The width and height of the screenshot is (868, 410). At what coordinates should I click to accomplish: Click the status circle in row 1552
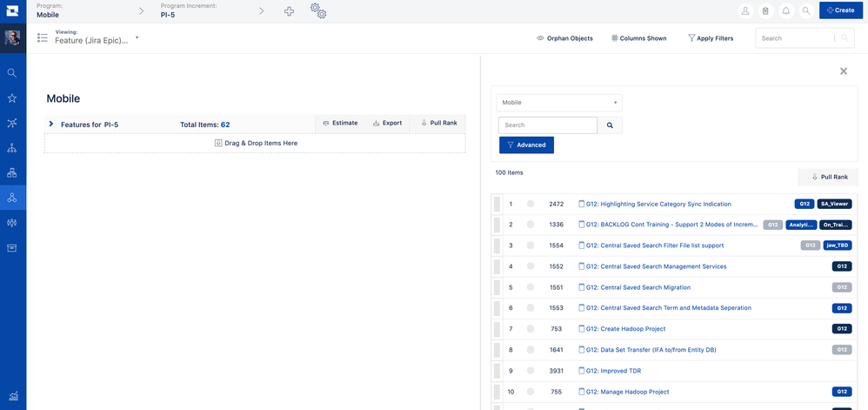pos(531,266)
